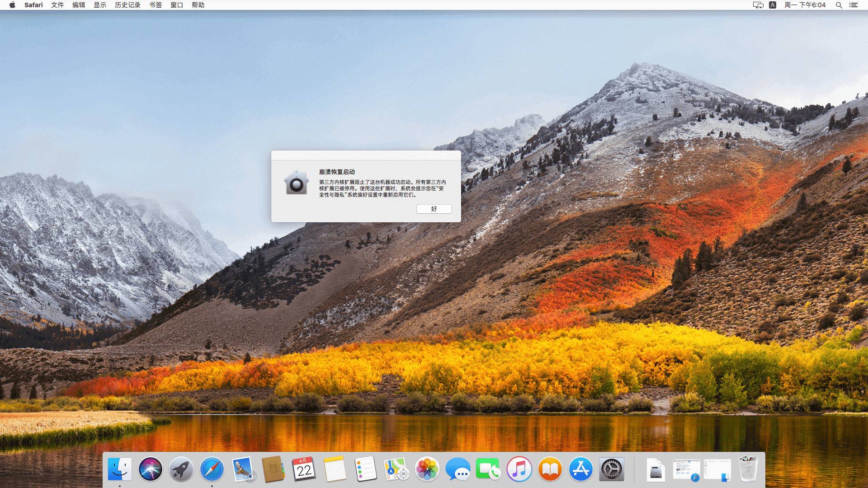
Task: Open System Preferences gear icon
Action: point(611,469)
